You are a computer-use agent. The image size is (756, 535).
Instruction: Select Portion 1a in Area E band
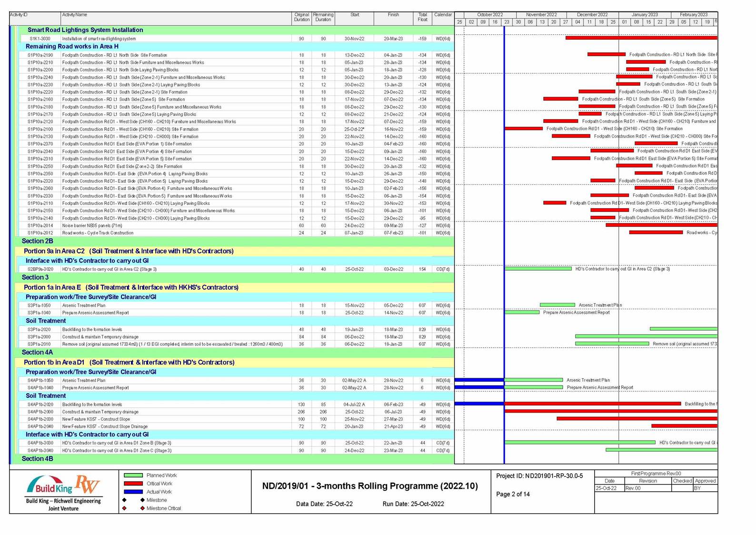235,287
